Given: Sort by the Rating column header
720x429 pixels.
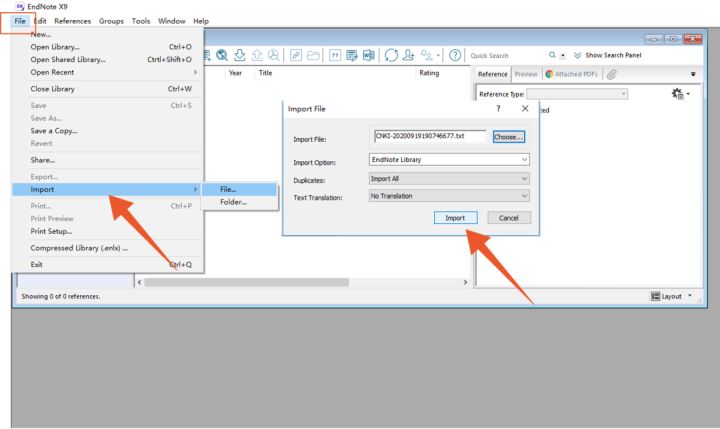Looking at the screenshot, I should (x=429, y=73).
